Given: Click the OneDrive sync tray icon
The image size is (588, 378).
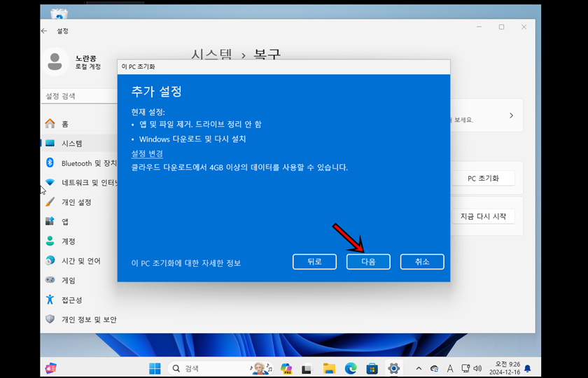Looking at the screenshot, I should click(435, 368).
